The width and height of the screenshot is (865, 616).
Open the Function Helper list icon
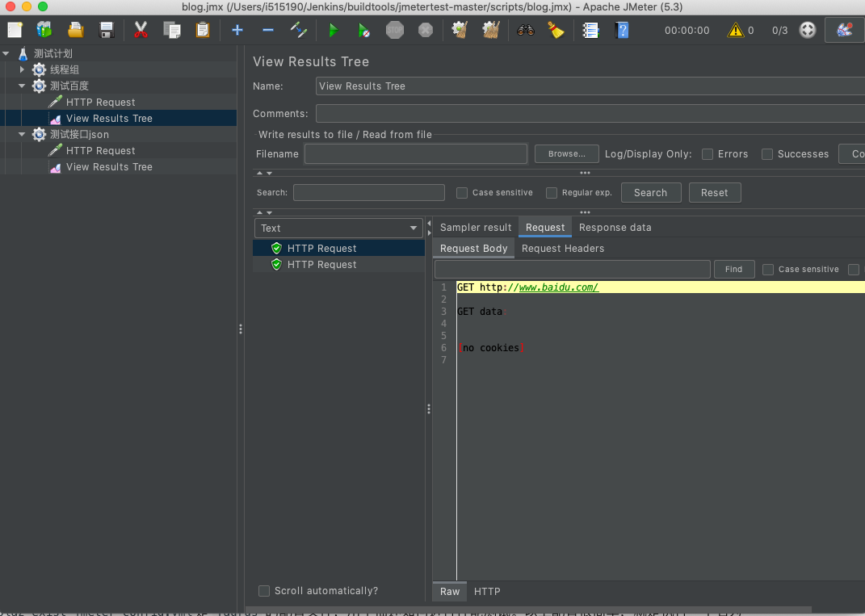pyautogui.click(x=590, y=31)
